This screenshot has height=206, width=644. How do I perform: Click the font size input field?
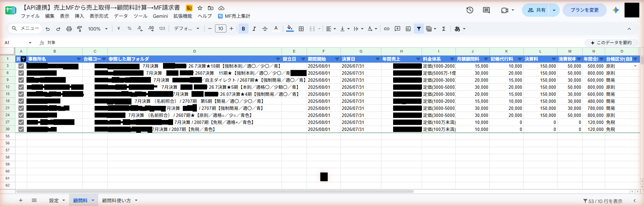(221, 29)
